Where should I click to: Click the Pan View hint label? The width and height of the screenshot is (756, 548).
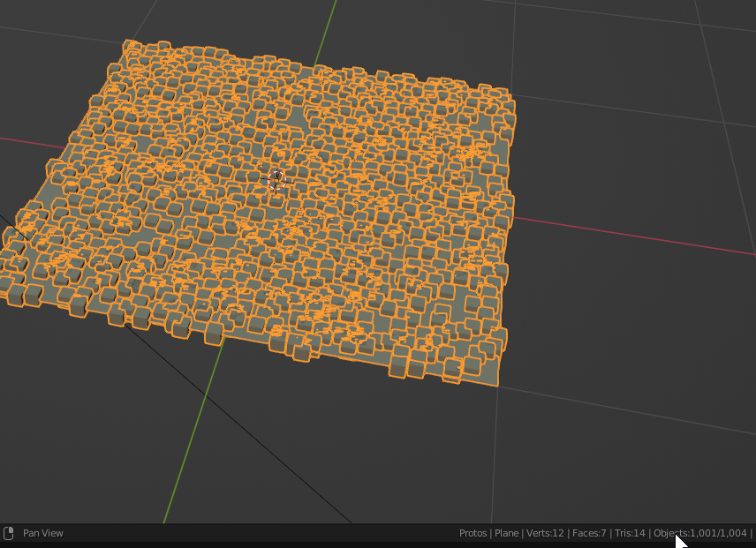coord(43,533)
